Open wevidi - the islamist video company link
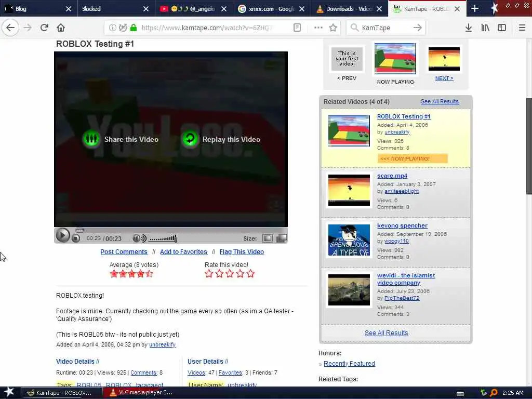The image size is (532, 399). 406,279
